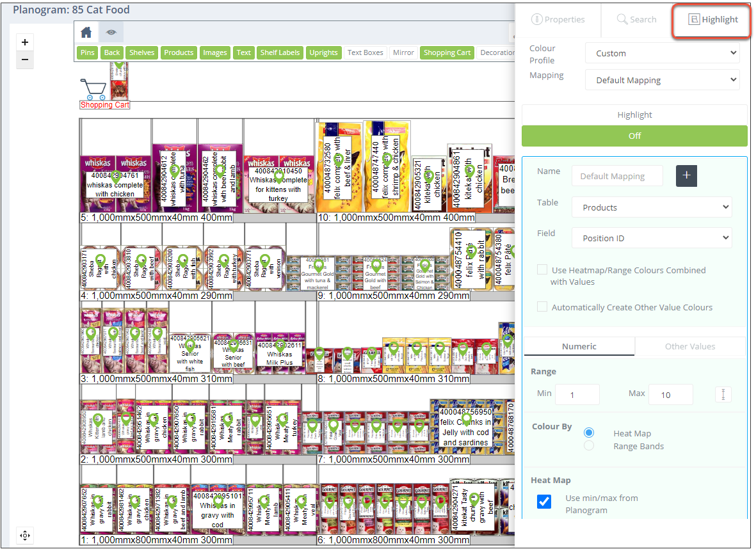Click the Shopping Cart label
This screenshot has width=756, height=549.
pyautogui.click(x=104, y=105)
